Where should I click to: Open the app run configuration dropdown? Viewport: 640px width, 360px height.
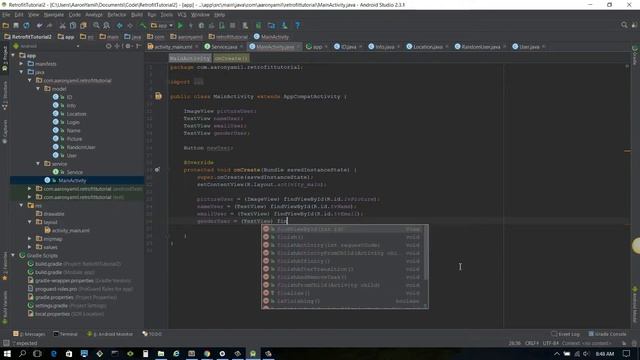tap(162, 25)
